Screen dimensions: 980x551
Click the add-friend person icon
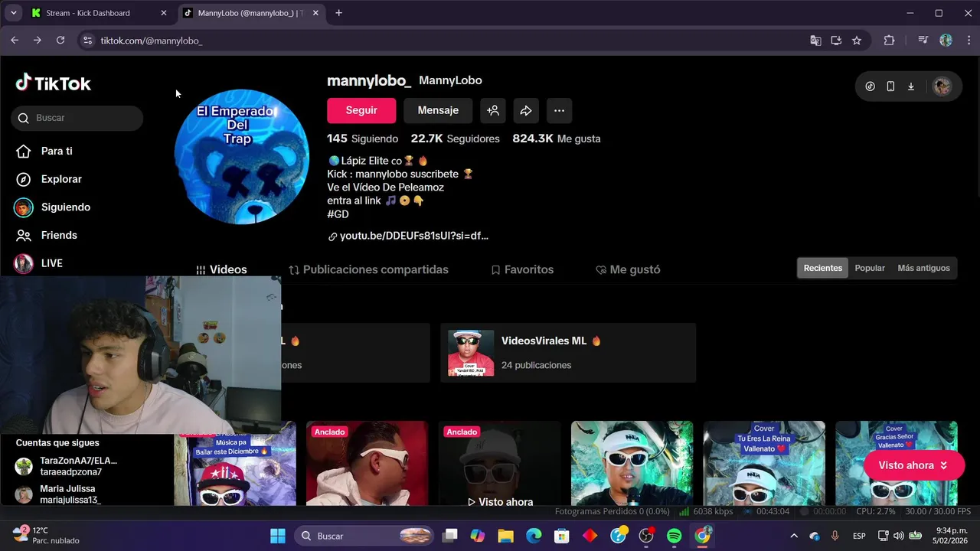click(493, 110)
